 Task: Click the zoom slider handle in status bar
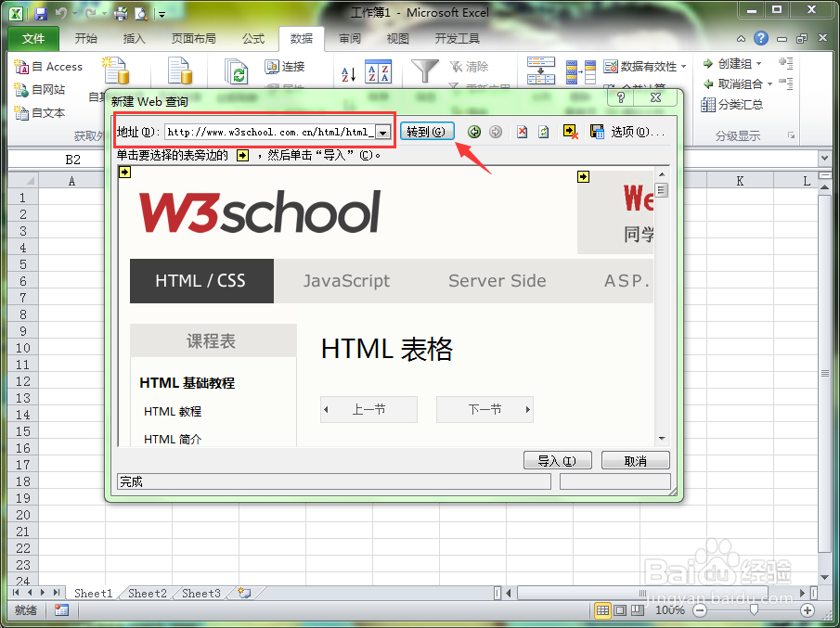[754, 609]
